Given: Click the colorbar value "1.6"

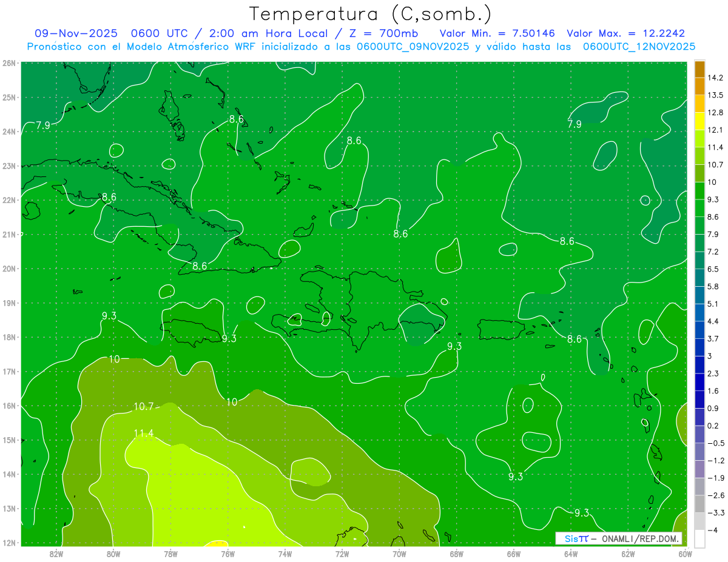Looking at the screenshot, I should click(713, 391).
